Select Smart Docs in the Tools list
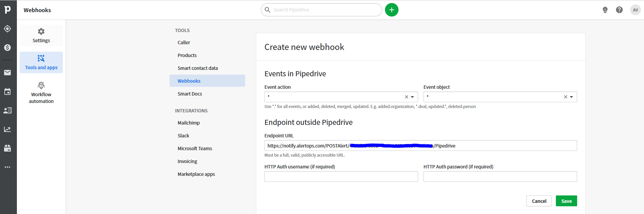The image size is (644, 214). pos(190,94)
